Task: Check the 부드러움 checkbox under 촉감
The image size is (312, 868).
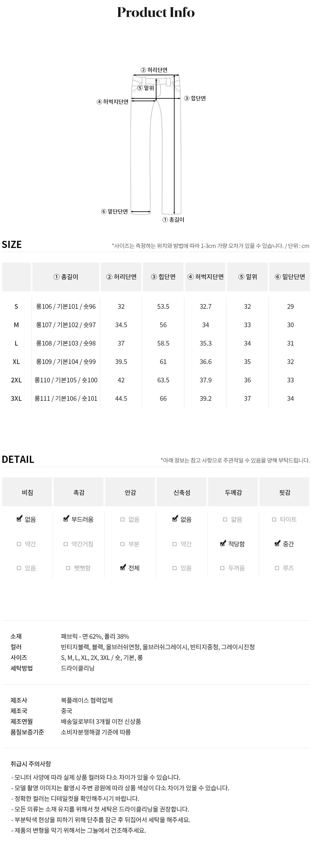Action: tap(66, 519)
